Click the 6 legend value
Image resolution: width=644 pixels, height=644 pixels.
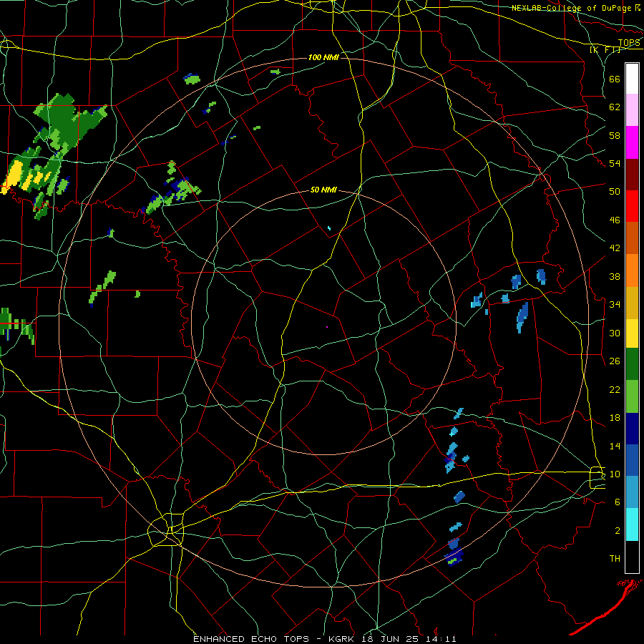[x=618, y=502]
